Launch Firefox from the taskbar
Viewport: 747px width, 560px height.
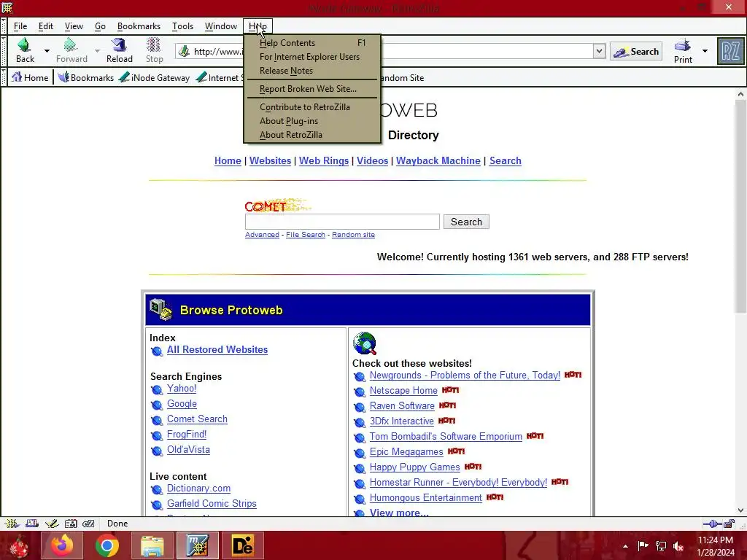[62, 545]
